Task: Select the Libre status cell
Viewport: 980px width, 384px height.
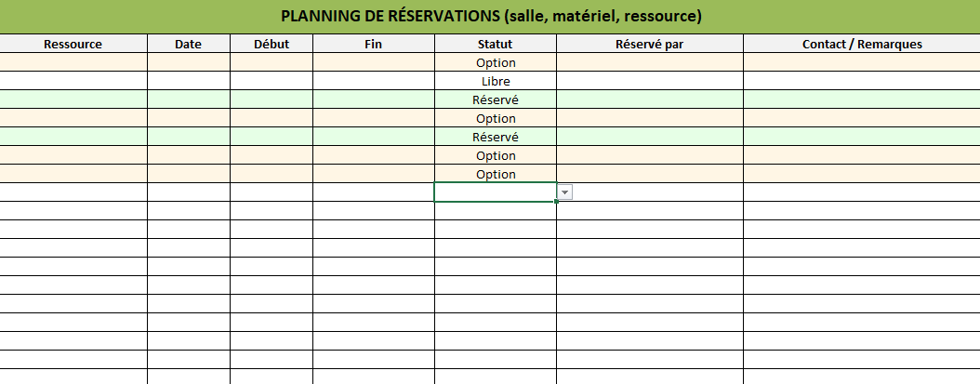Action: pyautogui.click(x=495, y=81)
